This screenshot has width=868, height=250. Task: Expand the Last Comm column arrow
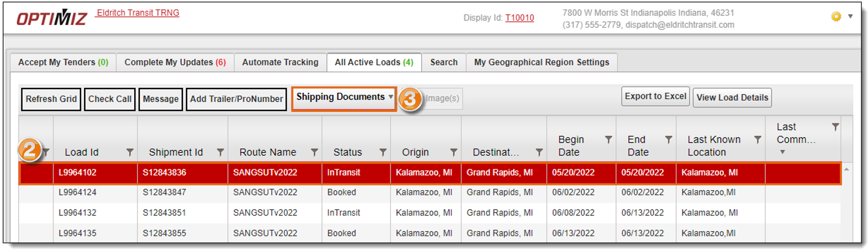782,152
